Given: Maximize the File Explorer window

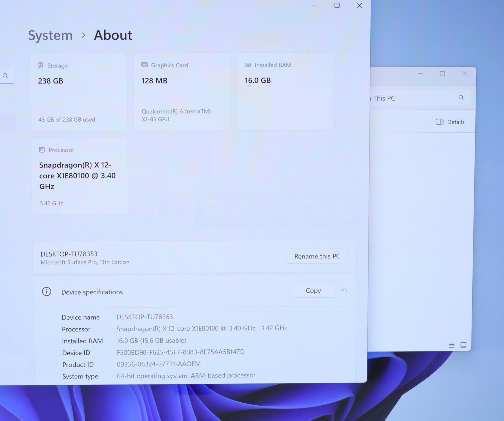Looking at the screenshot, I should coord(442,74).
